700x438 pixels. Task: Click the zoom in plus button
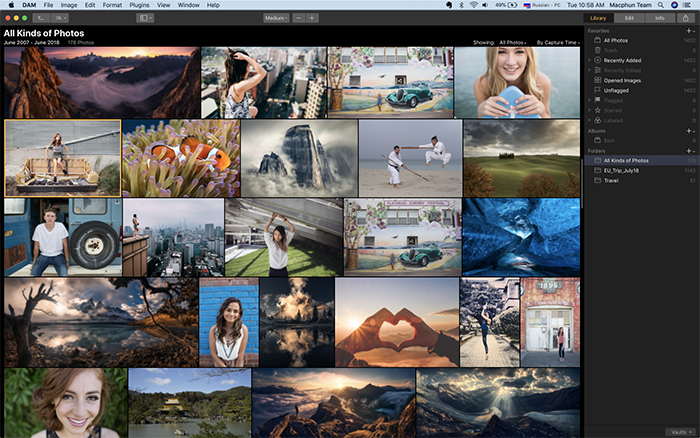(313, 18)
